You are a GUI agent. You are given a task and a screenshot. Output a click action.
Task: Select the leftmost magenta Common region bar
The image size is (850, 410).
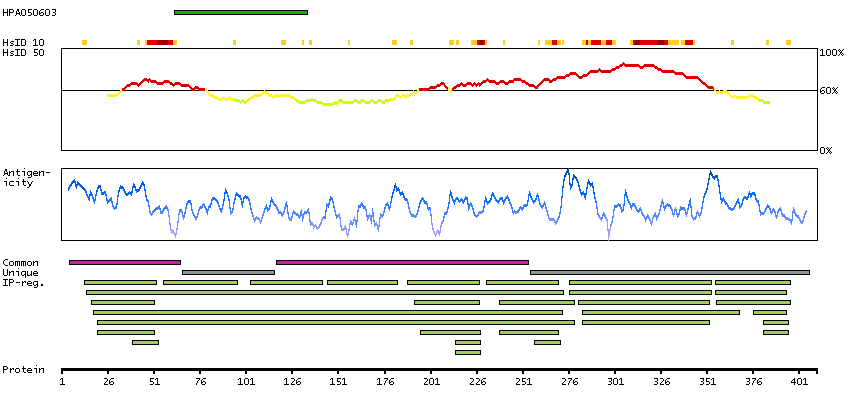(125, 262)
